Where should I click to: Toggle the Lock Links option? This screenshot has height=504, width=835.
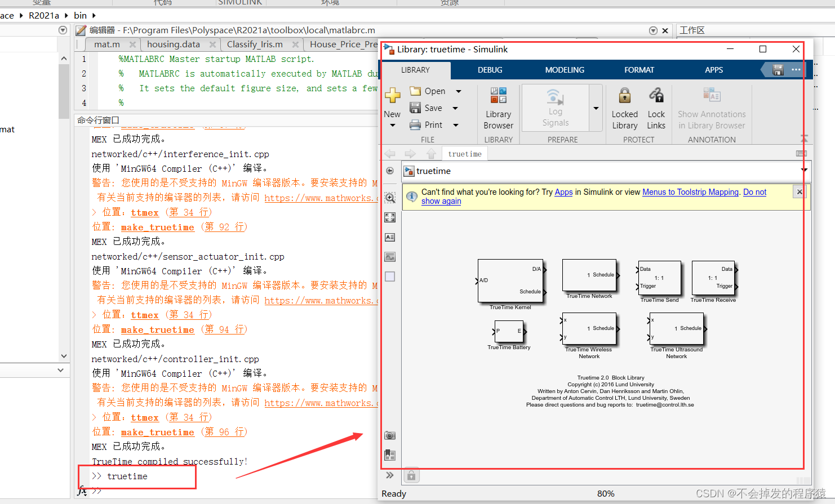coord(656,107)
